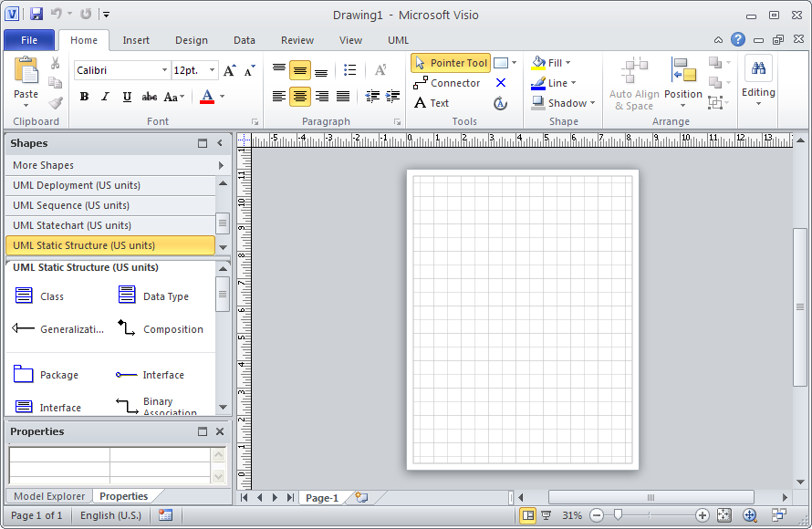
Task: Click the Data Type shape icon
Action: click(127, 294)
